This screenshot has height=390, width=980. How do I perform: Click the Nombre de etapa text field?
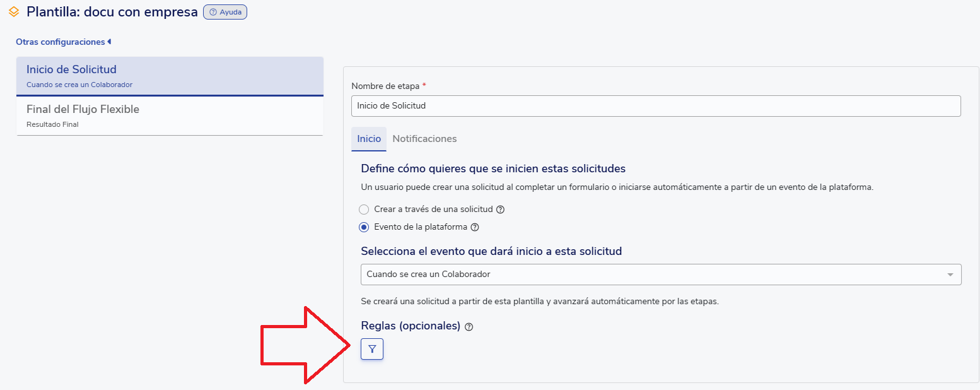pos(655,106)
